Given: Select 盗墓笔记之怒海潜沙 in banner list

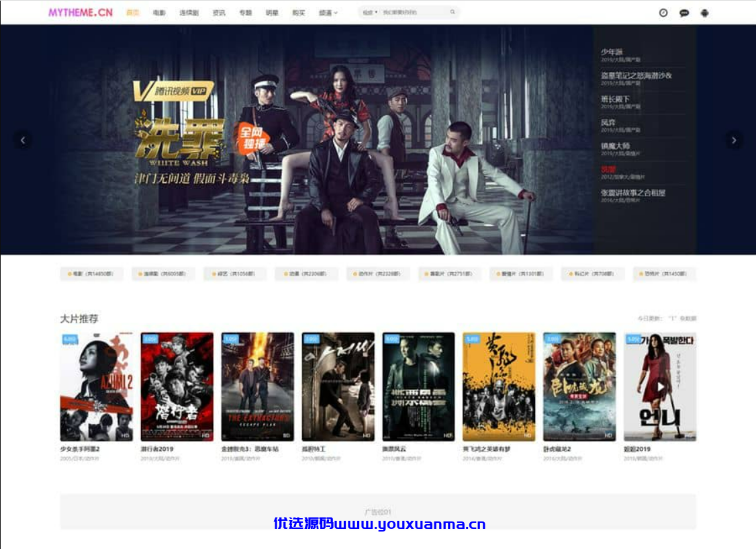Looking at the screenshot, I should coord(636,75).
